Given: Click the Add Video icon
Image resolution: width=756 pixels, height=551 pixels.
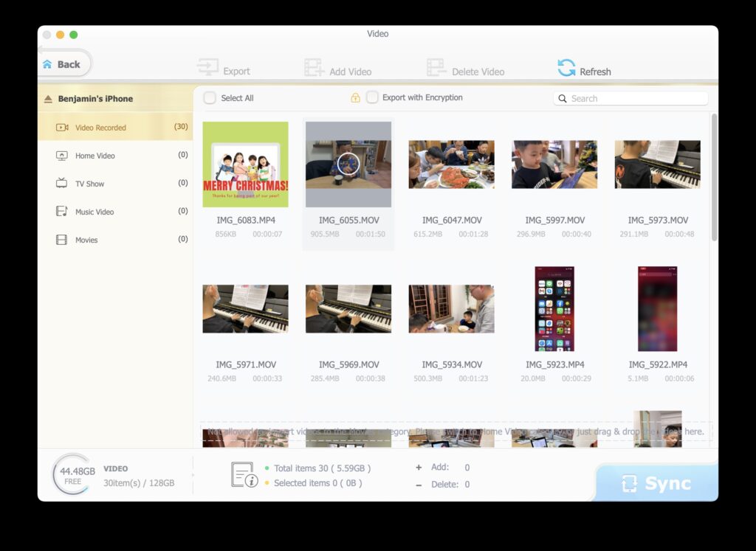Looking at the screenshot, I should coord(315,69).
